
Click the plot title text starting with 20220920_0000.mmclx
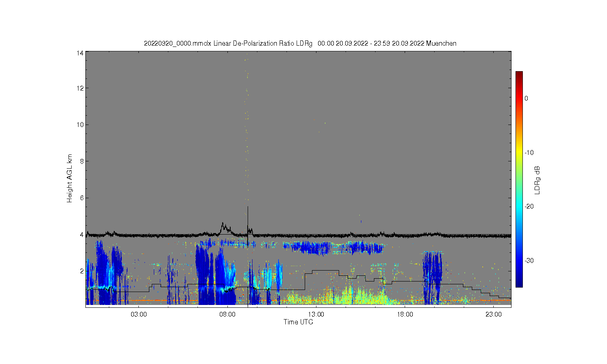[300, 43]
